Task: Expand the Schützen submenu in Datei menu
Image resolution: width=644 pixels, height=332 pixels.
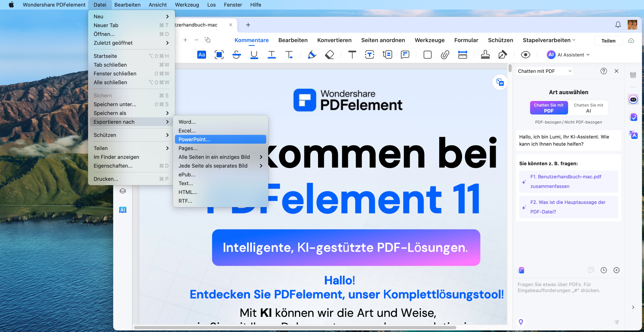Action: coord(131,135)
